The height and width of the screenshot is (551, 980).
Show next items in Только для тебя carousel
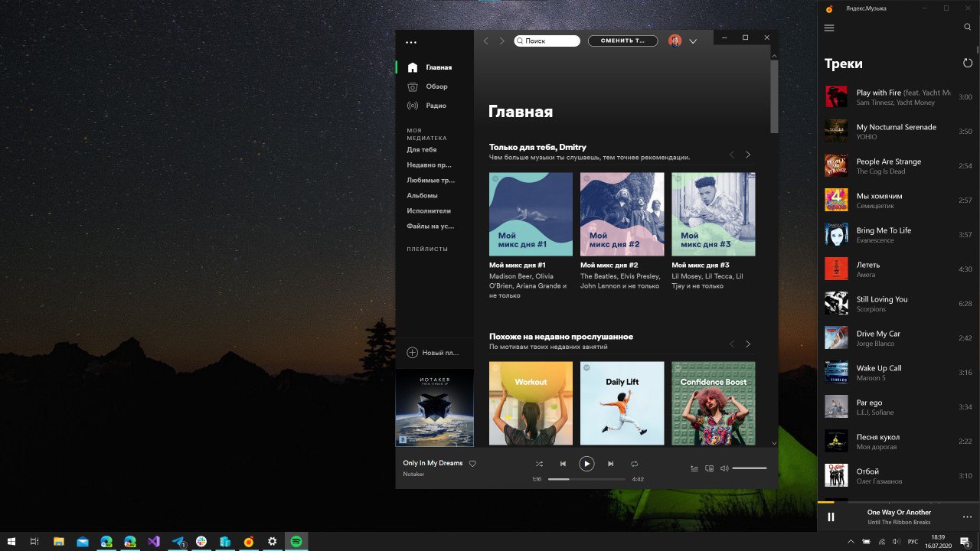point(748,155)
